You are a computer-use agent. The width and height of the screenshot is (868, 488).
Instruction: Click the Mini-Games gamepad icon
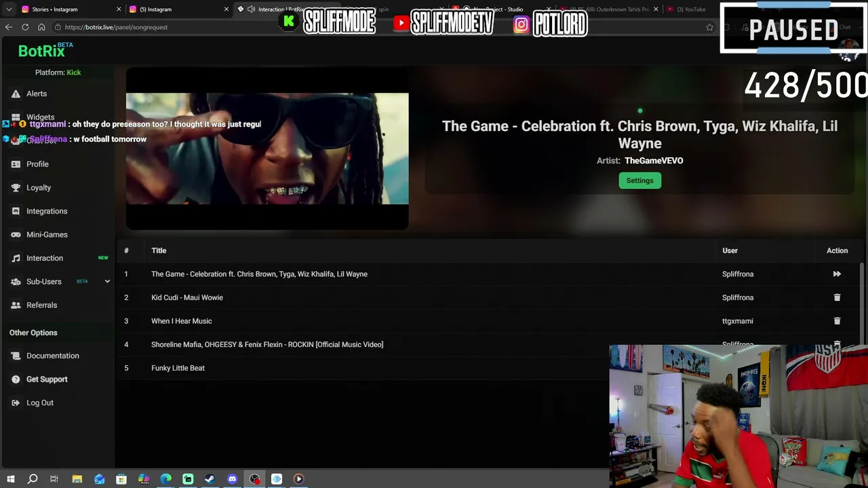pos(16,235)
